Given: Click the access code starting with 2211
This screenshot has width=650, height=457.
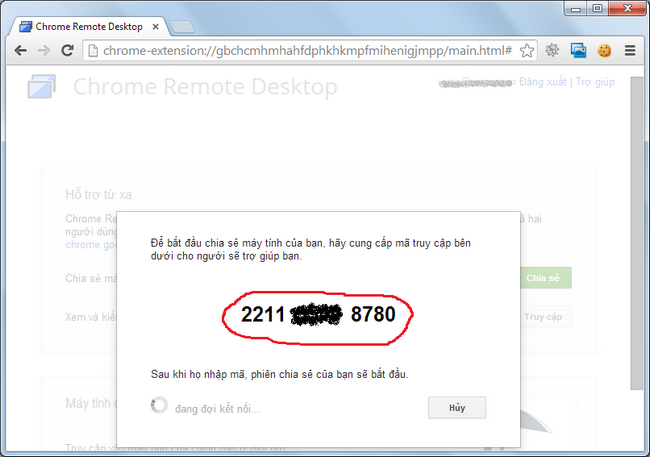Looking at the screenshot, I should click(318, 314).
